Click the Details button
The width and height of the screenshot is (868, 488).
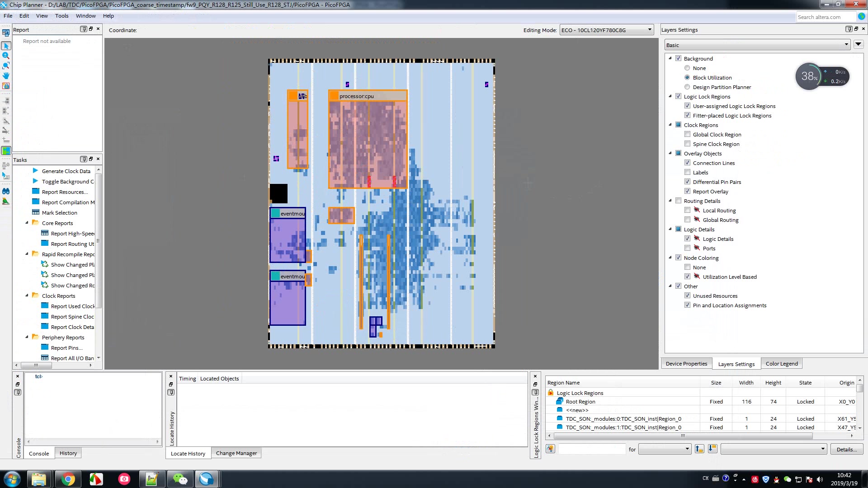[x=846, y=449]
